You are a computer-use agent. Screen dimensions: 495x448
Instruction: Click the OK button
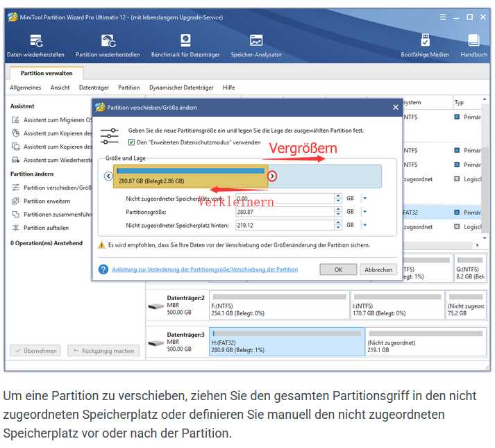(338, 269)
